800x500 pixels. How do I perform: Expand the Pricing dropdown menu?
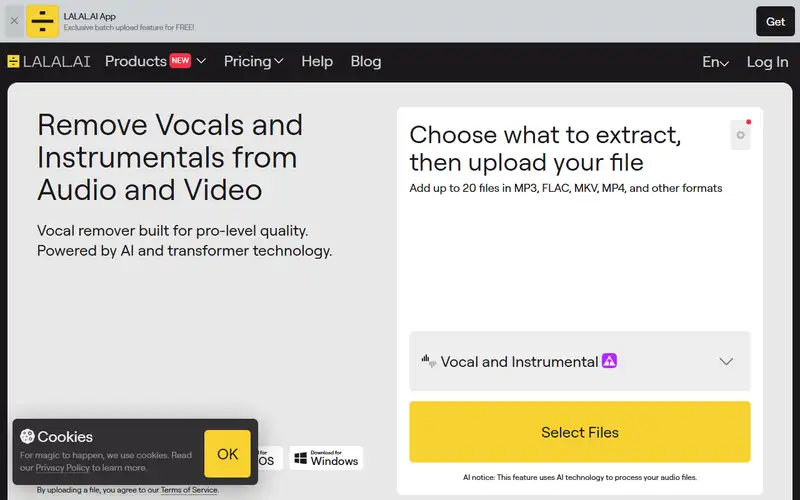tap(254, 61)
